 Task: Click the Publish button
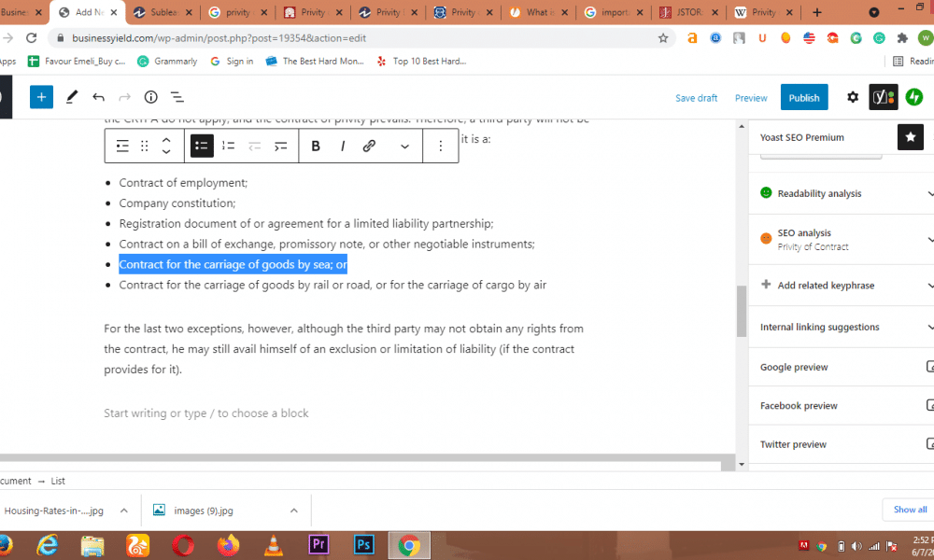803,97
